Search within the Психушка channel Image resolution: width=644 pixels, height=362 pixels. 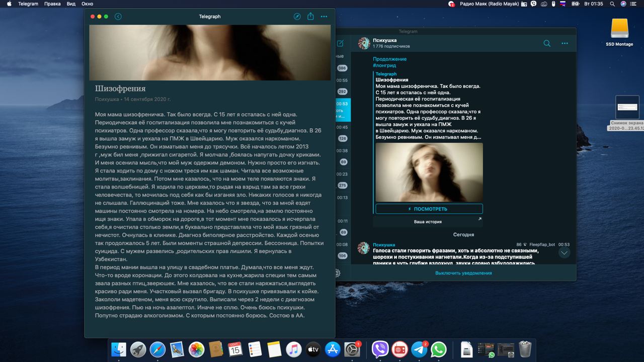(x=547, y=43)
